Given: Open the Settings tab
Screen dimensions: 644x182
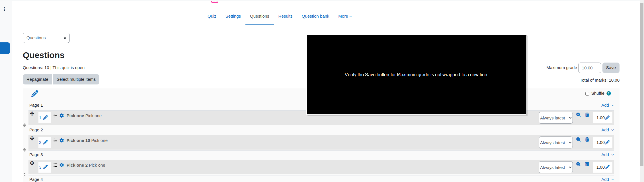Looking at the screenshot, I should click(233, 16).
